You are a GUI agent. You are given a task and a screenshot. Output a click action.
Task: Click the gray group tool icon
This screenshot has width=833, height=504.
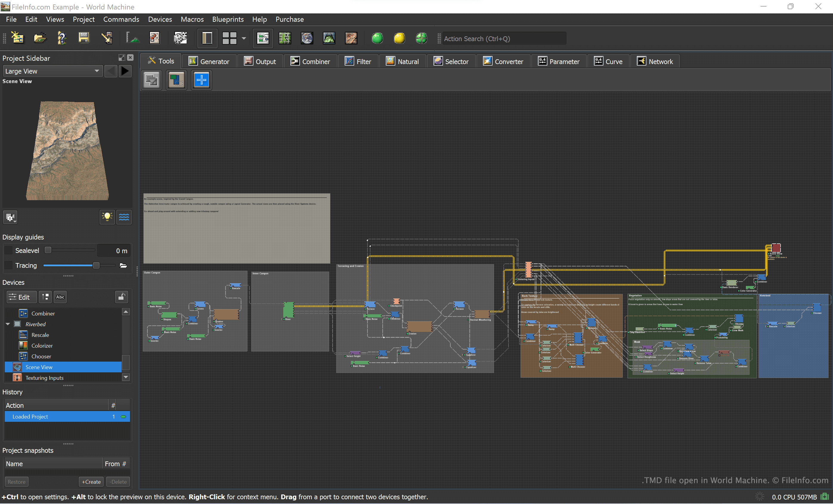pyautogui.click(x=151, y=80)
